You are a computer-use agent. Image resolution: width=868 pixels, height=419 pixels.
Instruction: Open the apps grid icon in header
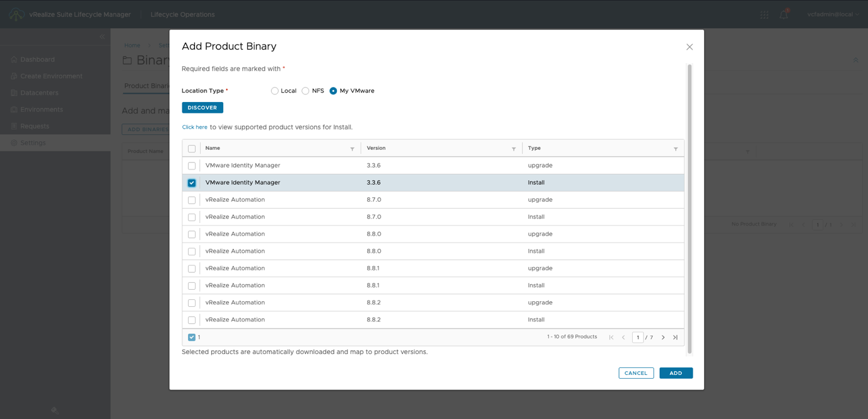[x=764, y=14]
